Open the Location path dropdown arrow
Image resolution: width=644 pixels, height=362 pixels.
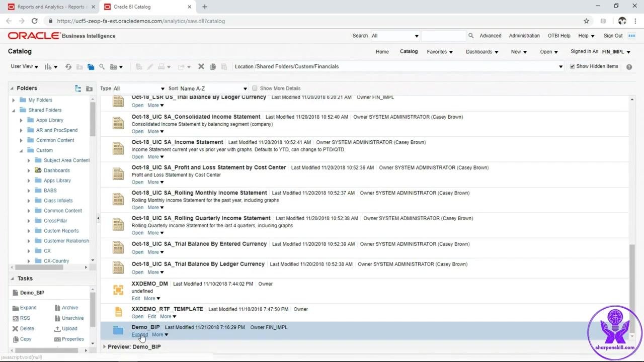point(560,66)
